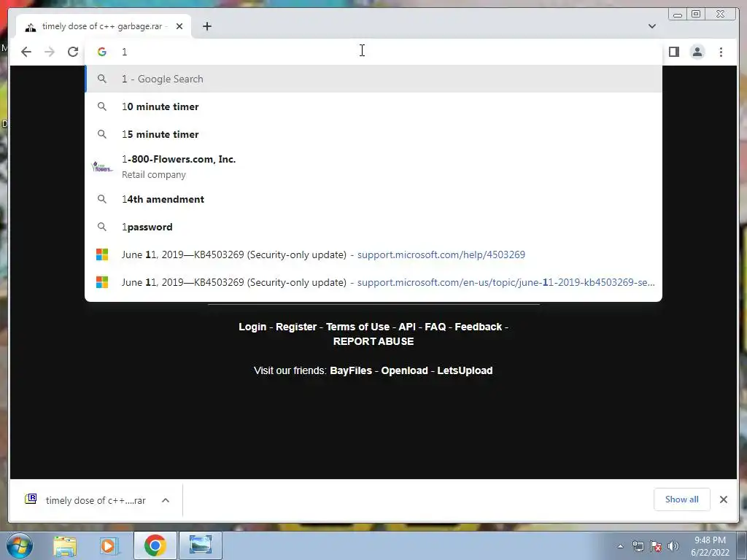Viewport: 747px width, 560px height.
Task: Visit the Openload link
Action: click(x=404, y=370)
